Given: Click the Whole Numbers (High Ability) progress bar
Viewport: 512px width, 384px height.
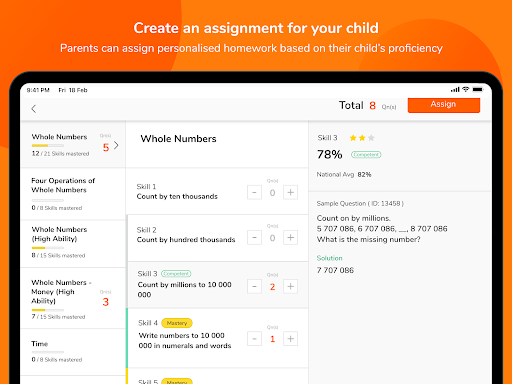Looking at the screenshot, I should tap(48, 248).
